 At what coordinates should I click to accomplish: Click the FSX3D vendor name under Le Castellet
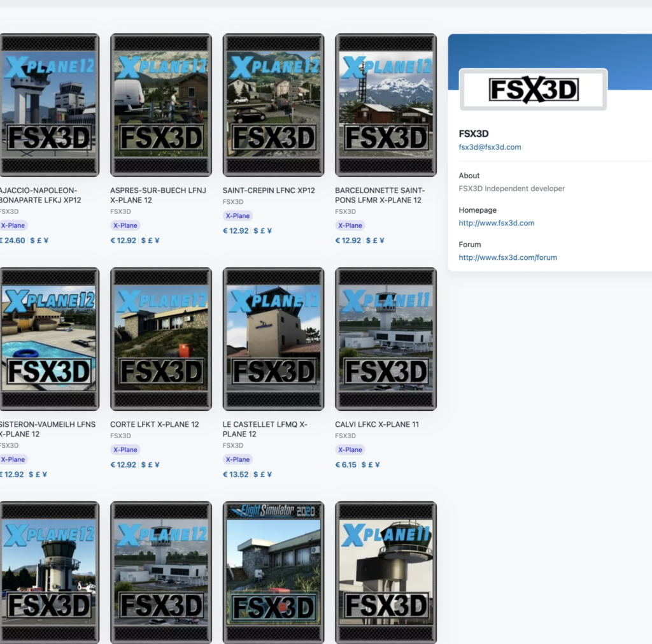click(233, 445)
